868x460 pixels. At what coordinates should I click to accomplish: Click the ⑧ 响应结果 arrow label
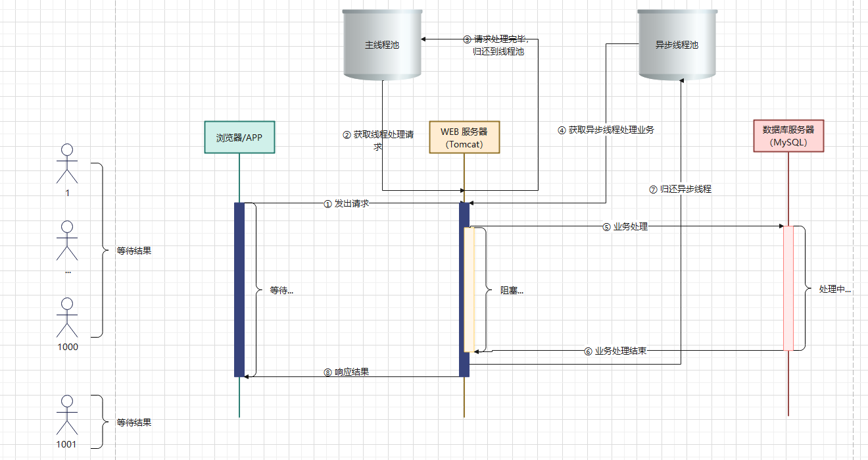[x=347, y=372]
